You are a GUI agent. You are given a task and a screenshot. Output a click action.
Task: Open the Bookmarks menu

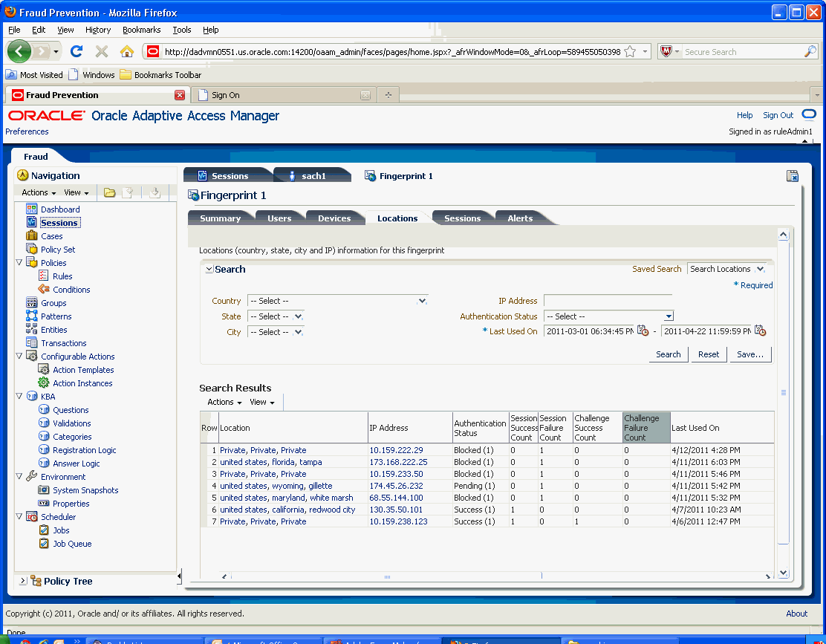[141, 30]
